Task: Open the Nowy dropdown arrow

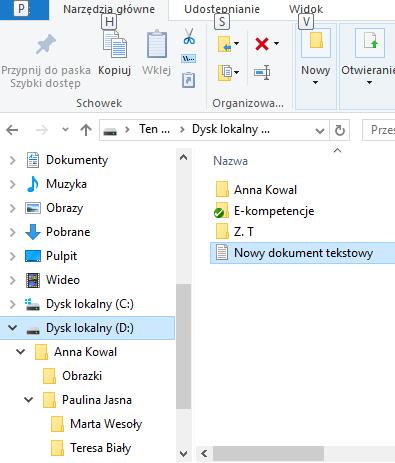Action: click(315, 82)
